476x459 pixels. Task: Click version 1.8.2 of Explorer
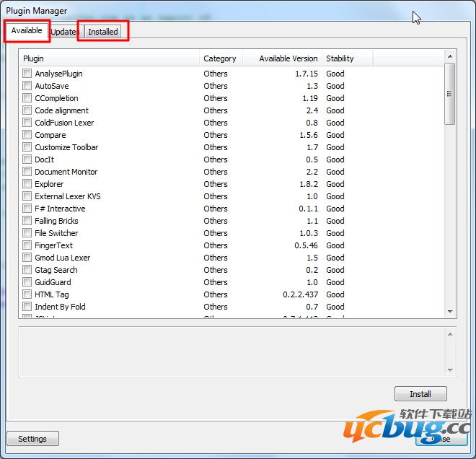(x=309, y=184)
